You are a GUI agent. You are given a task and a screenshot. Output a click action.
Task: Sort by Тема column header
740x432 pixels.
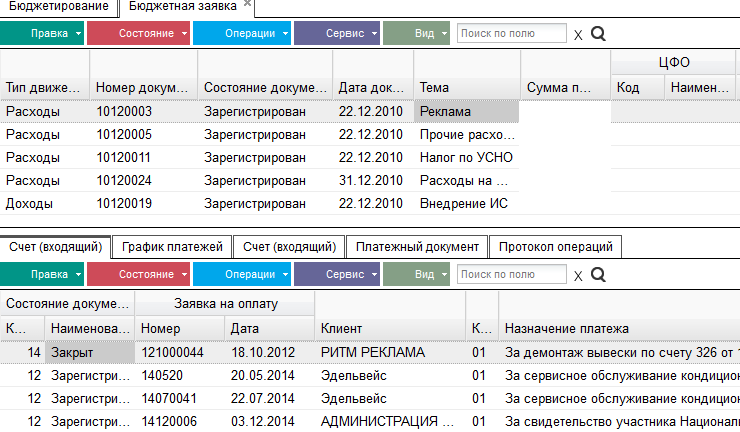point(467,76)
